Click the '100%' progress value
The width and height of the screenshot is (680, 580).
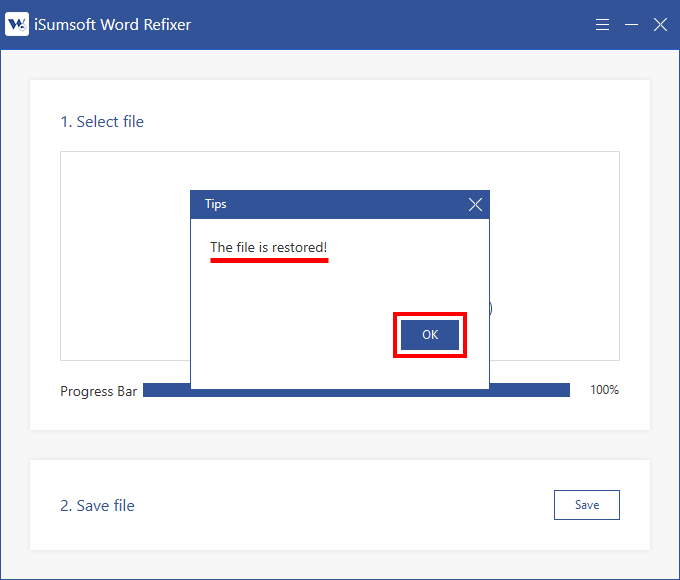[604, 390]
